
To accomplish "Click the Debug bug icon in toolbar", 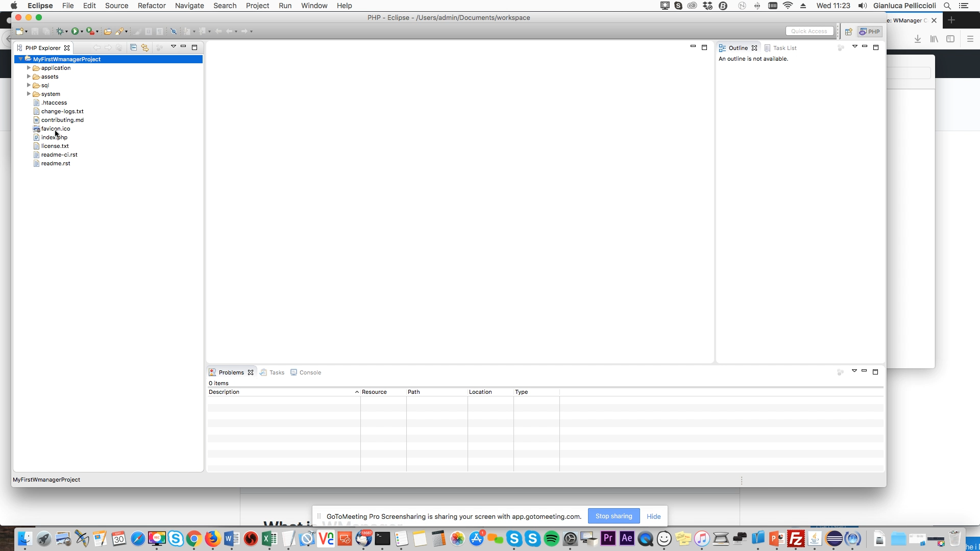I will 60,32.
